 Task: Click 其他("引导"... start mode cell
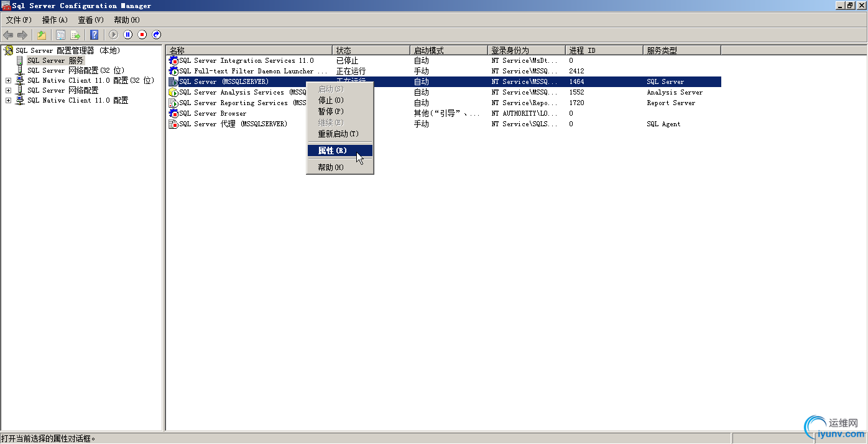(447, 113)
